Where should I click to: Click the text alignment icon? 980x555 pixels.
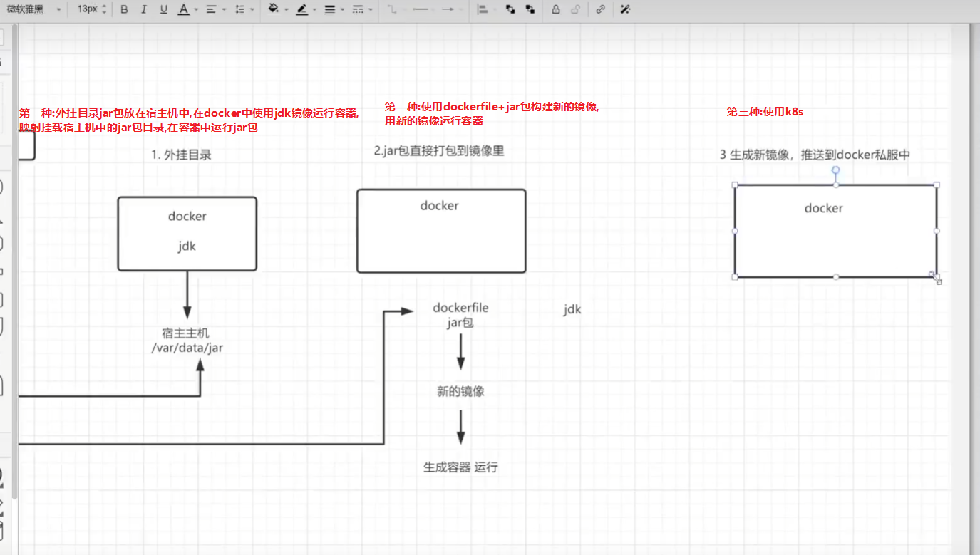coord(211,9)
